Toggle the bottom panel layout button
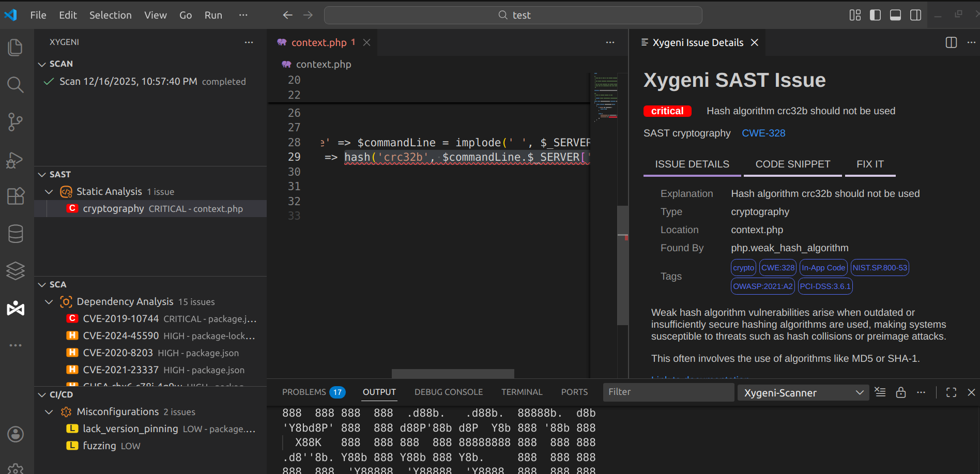The image size is (980, 474). pos(895,15)
